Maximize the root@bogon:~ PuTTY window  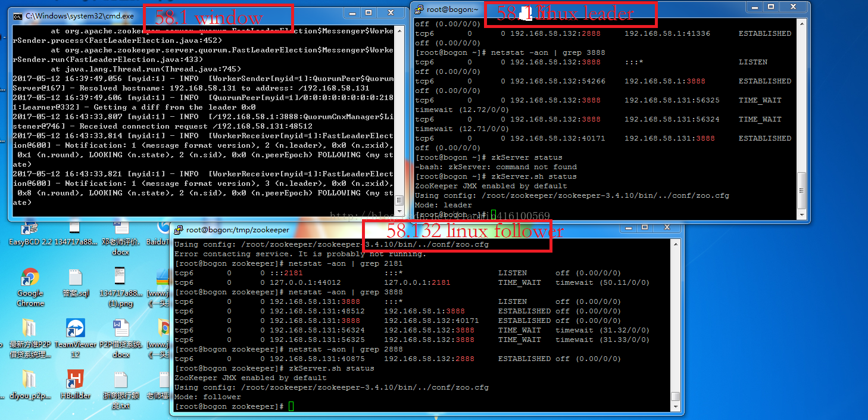772,7
